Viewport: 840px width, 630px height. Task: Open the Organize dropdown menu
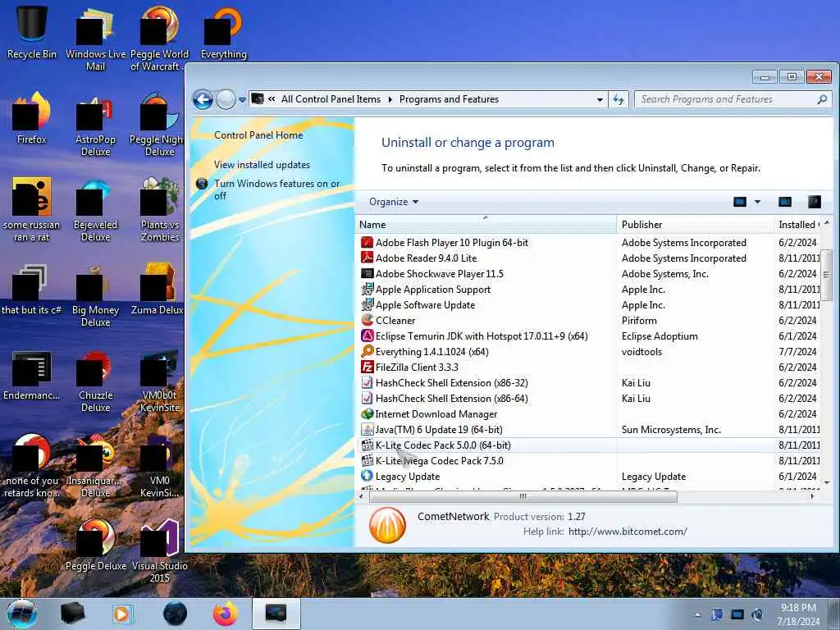(x=394, y=202)
